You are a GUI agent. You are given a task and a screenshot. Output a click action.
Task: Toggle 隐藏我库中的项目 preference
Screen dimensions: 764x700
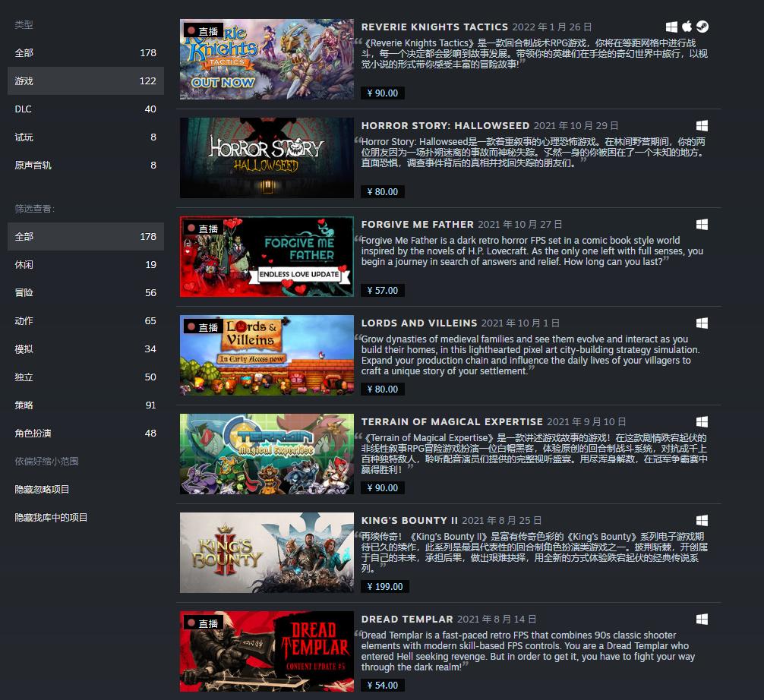pyautogui.click(x=86, y=517)
